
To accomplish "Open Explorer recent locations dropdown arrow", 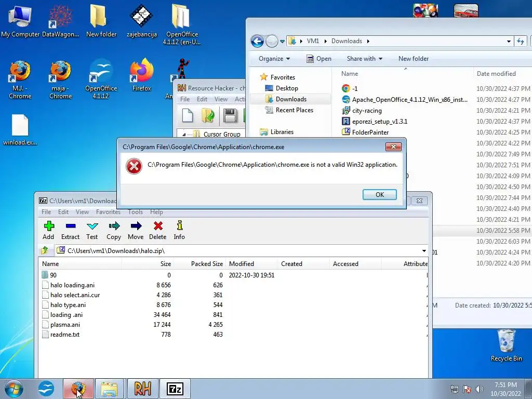I will (282, 42).
